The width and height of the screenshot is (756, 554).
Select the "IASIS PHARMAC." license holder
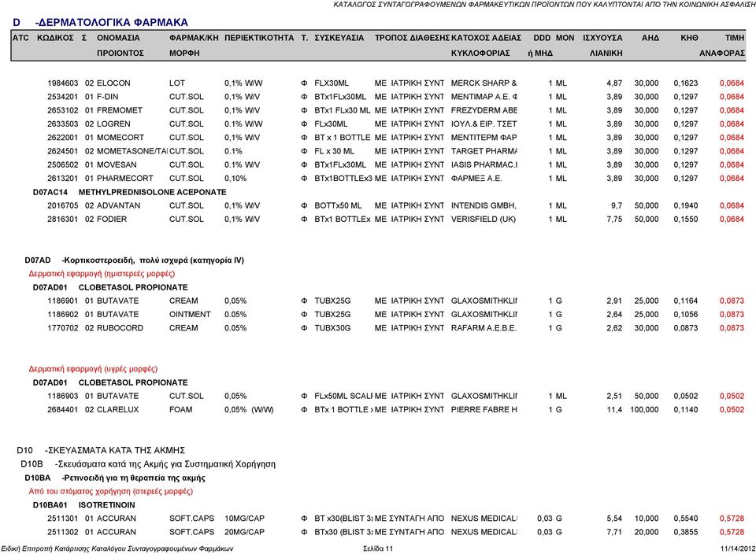click(x=484, y=164)
